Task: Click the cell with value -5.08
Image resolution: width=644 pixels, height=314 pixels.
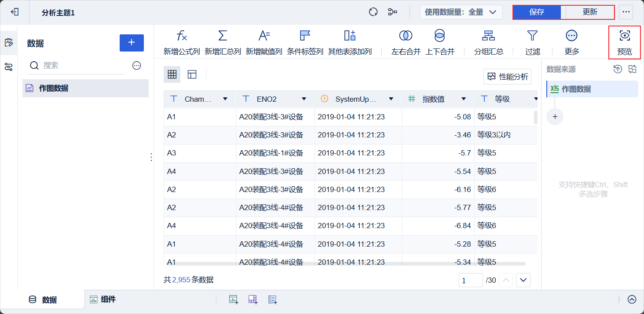Action: pos(438,117)
